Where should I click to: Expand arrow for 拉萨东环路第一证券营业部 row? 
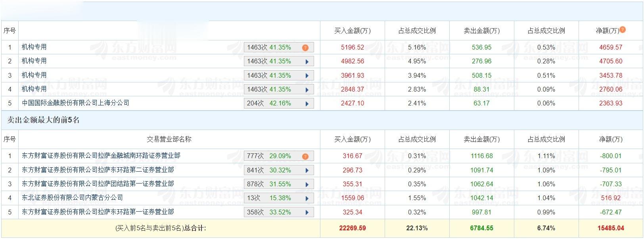point(307,212)
